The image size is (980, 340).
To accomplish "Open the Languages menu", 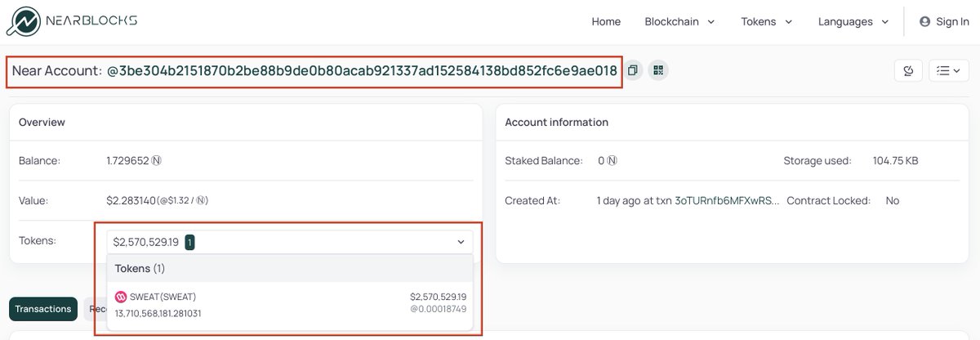I will (x=853, y=22).
